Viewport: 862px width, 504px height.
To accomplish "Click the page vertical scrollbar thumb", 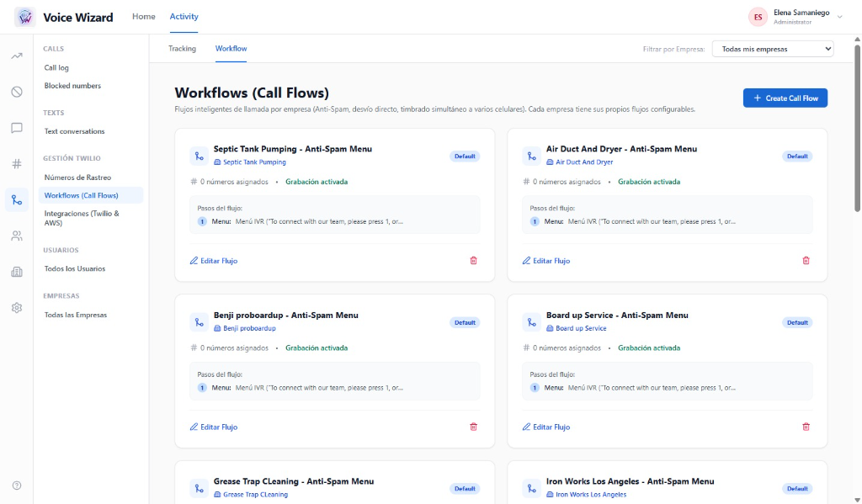I will pos(857,128).
